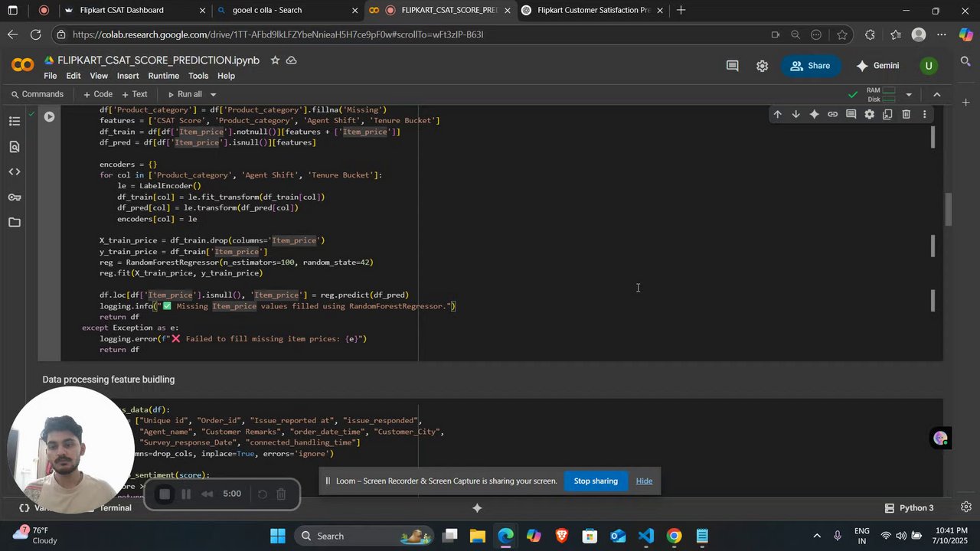Copy link to cell icon
980x551 pixels.
832,115
